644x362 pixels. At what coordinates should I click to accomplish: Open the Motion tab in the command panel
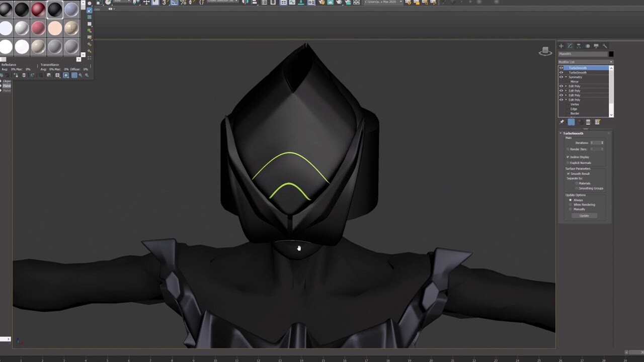pyautogui.click(x=587, y=46)
